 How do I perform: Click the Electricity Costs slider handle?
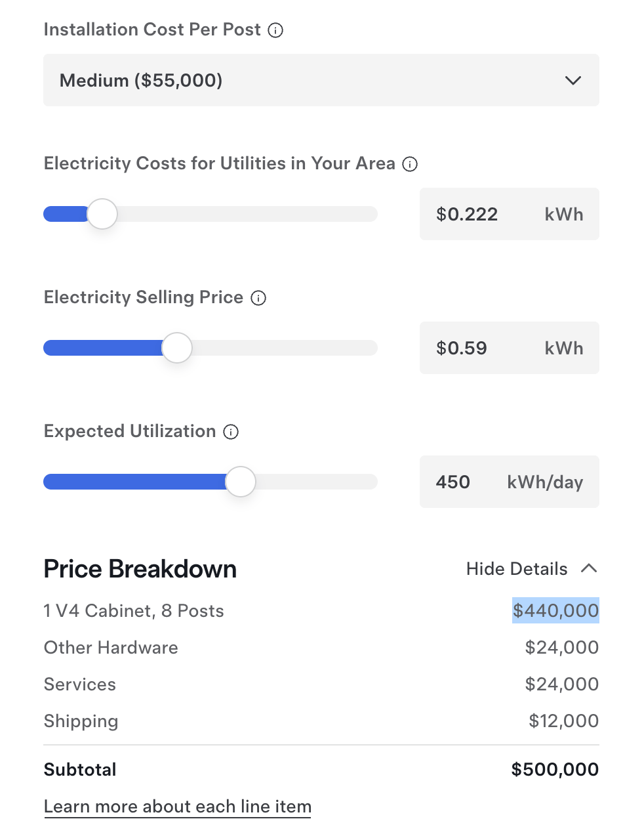point(102,214)
